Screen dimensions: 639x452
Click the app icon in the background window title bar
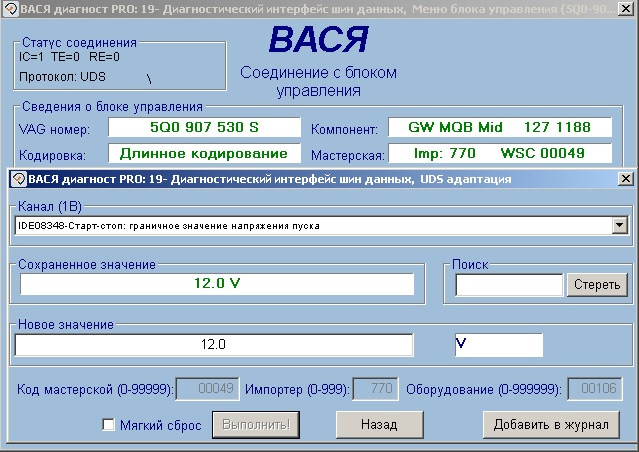11,9
